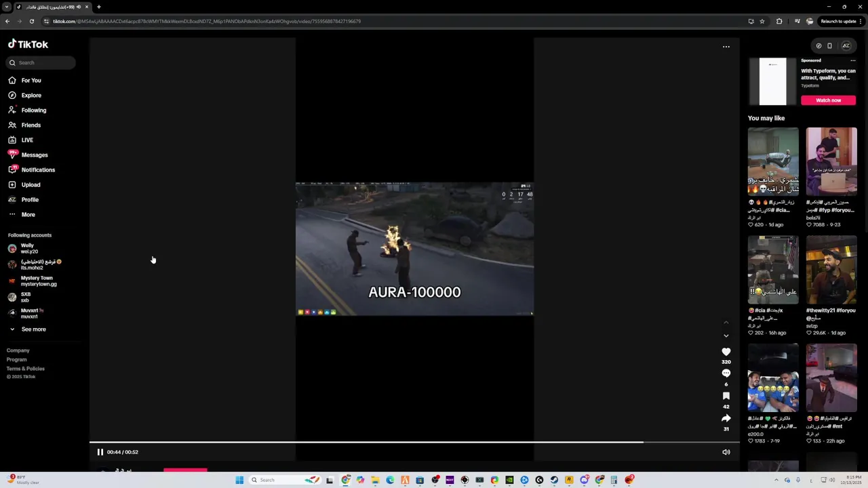Go to previous video up arrow
Viewport: 868px width, 488px height.
click(x=726, y=323)
